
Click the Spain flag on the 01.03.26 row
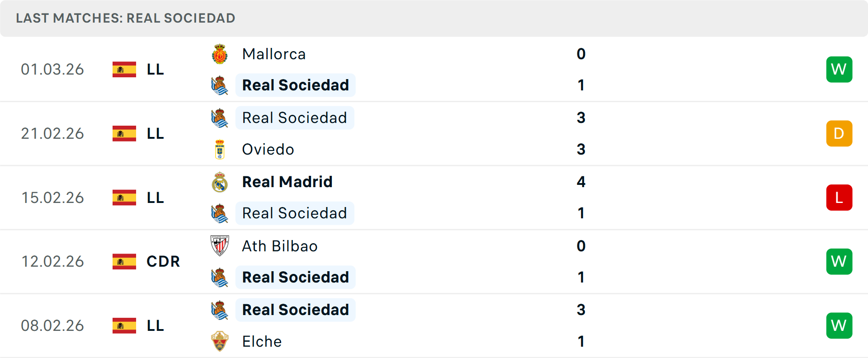[x=124, y=69]
